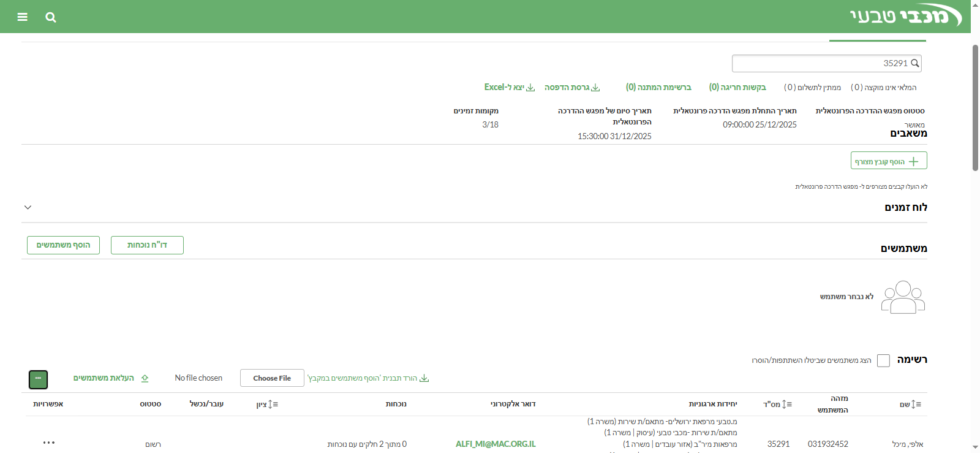Click the search icon in the green header

pyautogui.click(x=51, y=17)
